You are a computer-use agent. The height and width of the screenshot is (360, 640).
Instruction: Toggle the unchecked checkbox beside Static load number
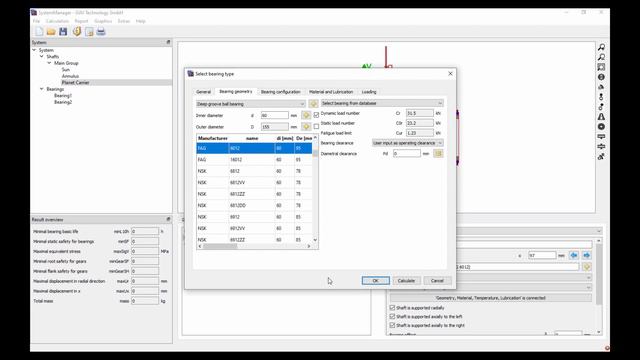tap(316, 126)
